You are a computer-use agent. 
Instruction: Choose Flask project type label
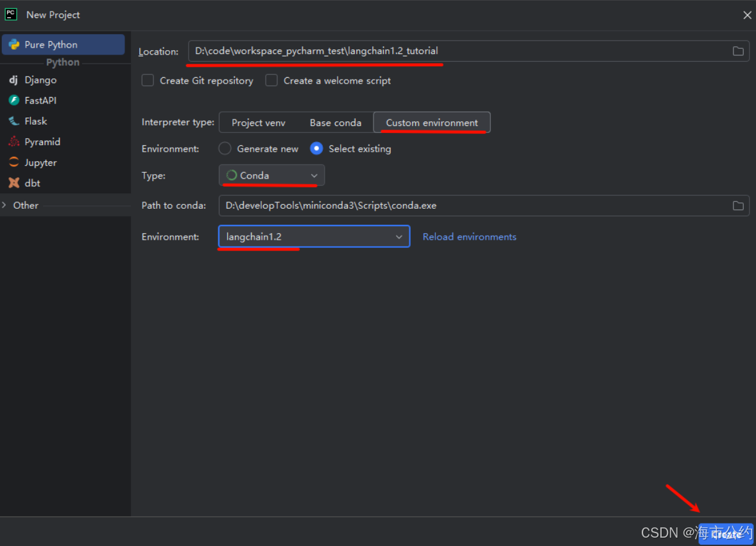tap(36, 121)
